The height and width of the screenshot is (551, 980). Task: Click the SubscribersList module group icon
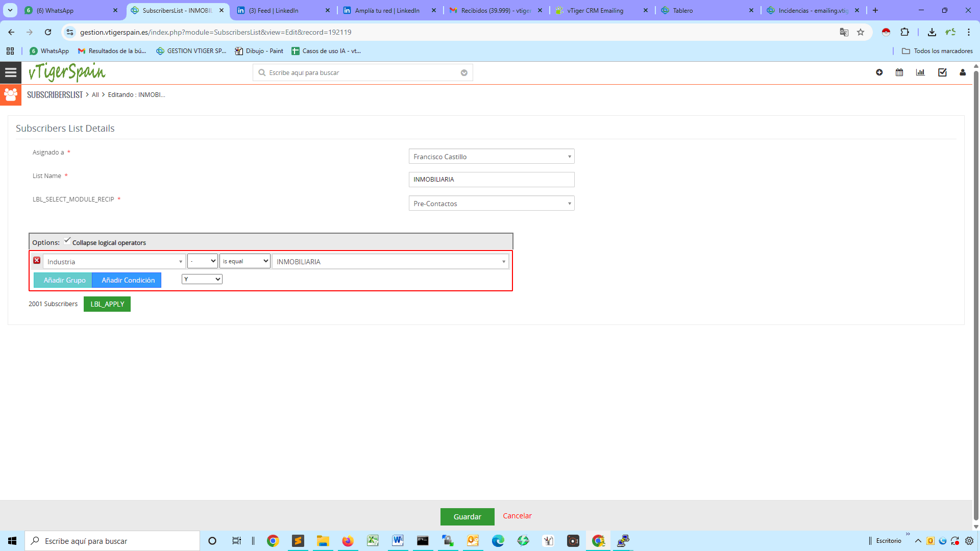11,94
